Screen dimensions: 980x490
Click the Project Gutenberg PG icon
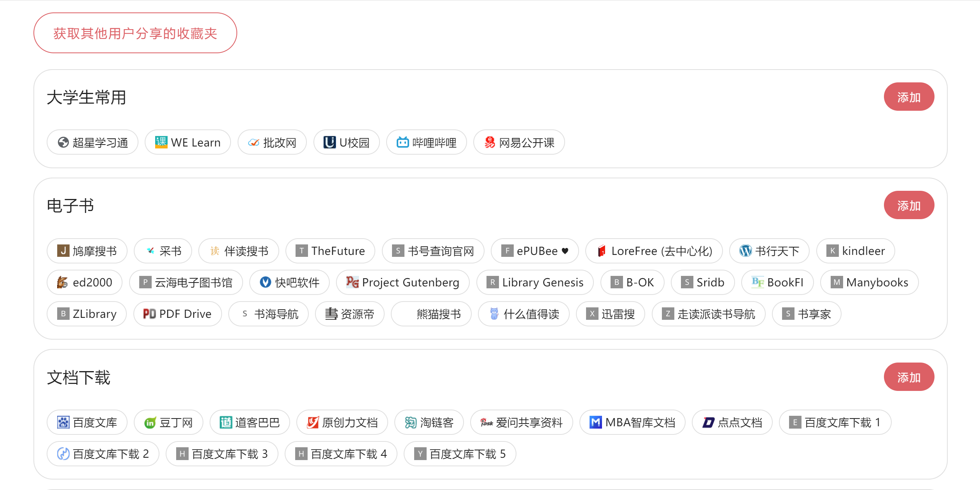point(352,282)
